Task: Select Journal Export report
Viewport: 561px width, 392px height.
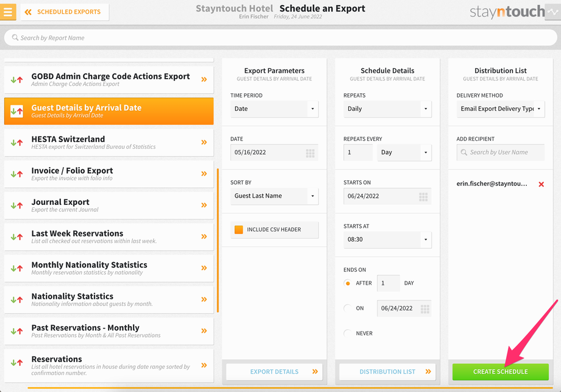Action: click(109, 205)
